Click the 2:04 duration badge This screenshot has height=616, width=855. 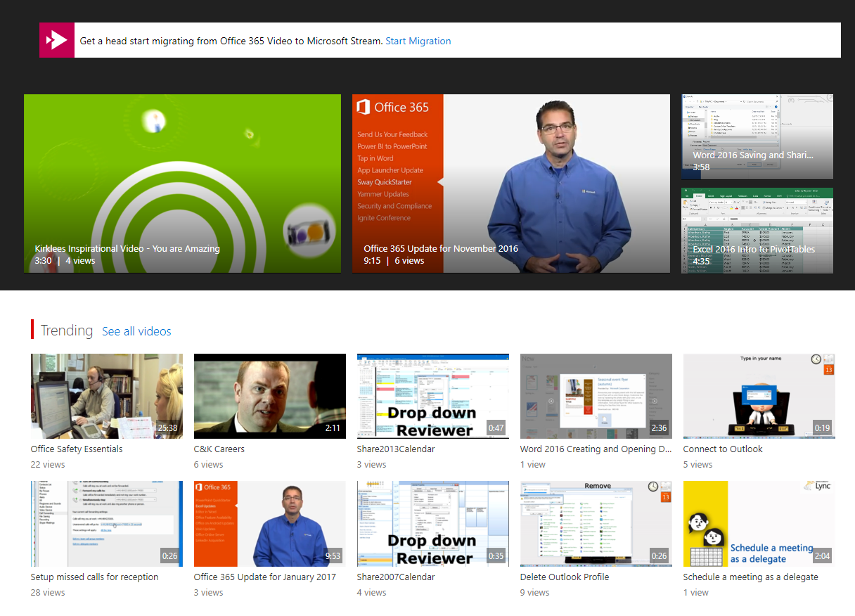(822, 556)
